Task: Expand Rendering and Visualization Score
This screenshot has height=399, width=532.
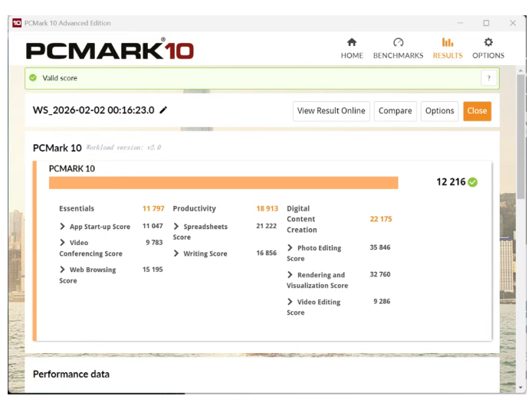Action: 291,275
